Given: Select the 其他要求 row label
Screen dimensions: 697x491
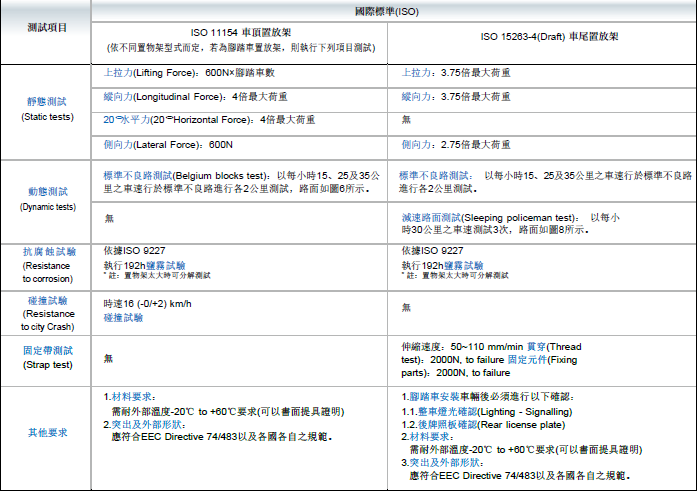Looking at the screenshot, I should 46,432.
